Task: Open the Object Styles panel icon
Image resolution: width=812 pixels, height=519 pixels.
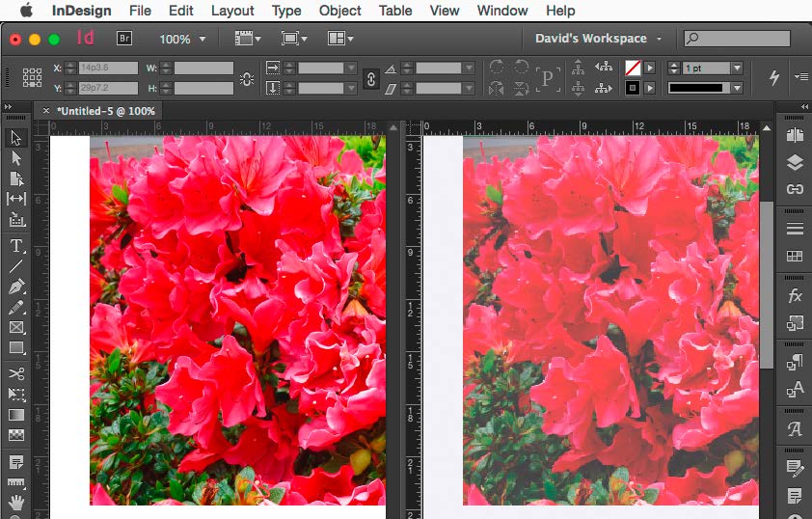Action: [795, 323]
